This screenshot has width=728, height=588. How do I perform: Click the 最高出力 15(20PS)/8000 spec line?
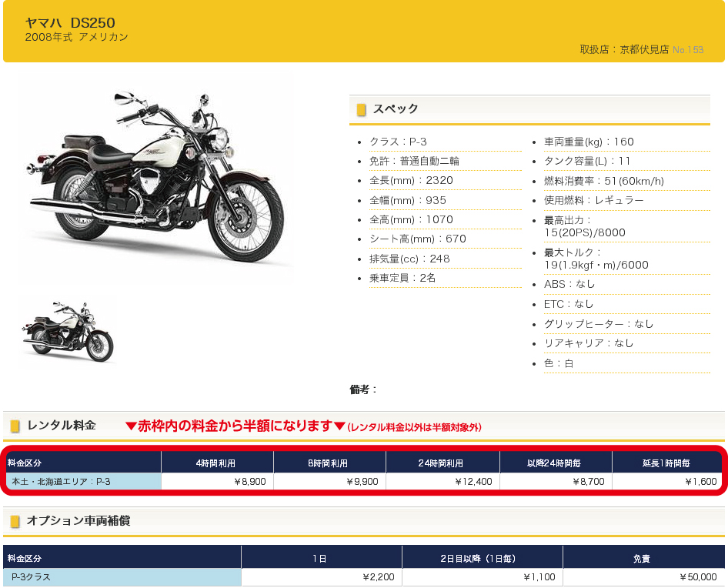[585, 226]
